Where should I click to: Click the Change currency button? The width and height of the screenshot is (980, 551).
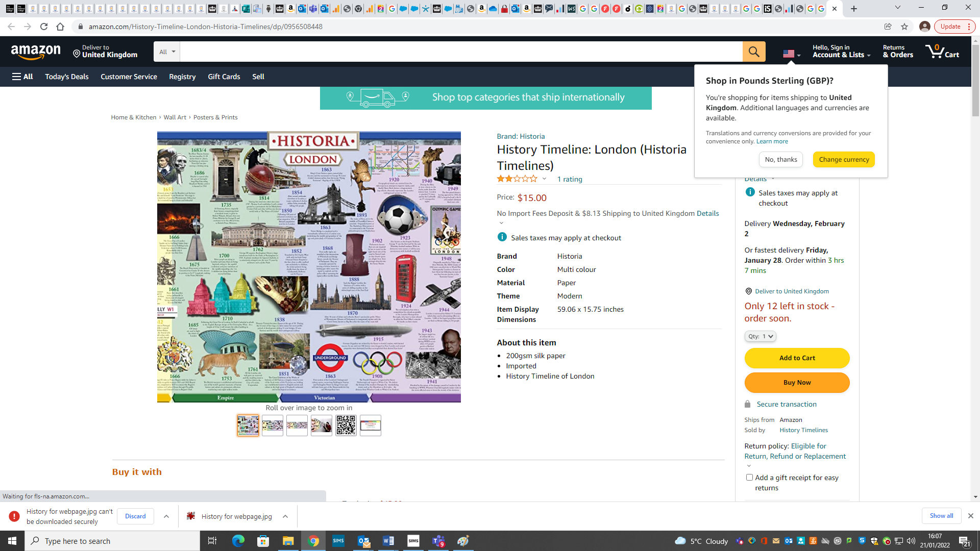(844, 160)
